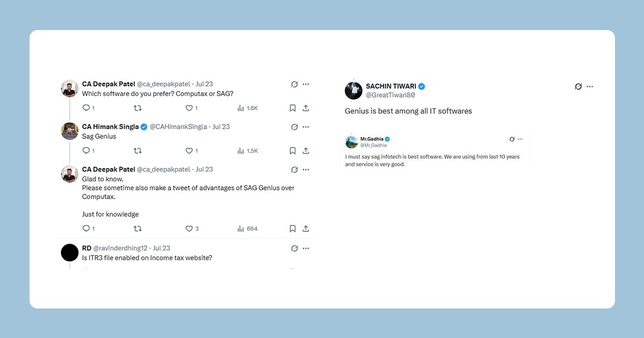Open more options on Sachin Tiwari's tweet
The height and width of the screenshot is (338, 644).
[x=590, y=86]
